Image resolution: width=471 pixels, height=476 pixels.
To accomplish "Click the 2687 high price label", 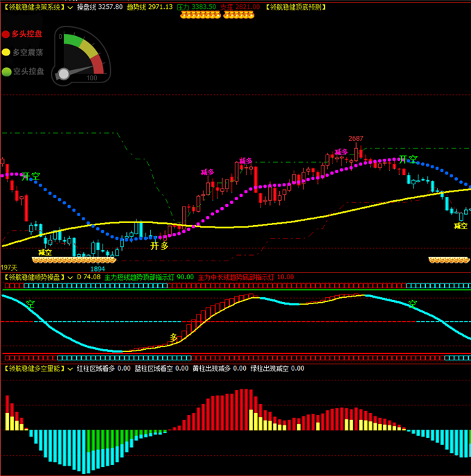I will [355, 139].
